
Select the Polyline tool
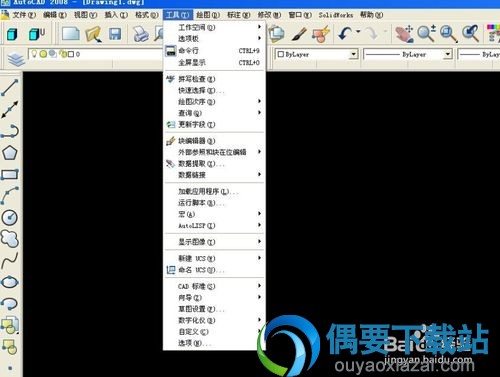point(10,131)
